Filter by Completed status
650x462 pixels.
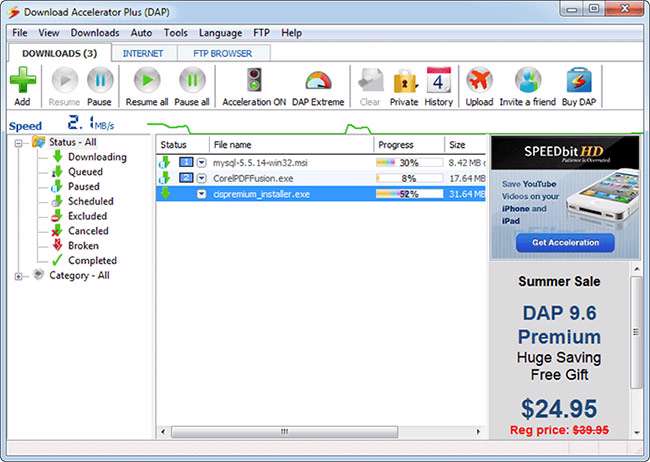pyautogui.click(x=92, y=261)
